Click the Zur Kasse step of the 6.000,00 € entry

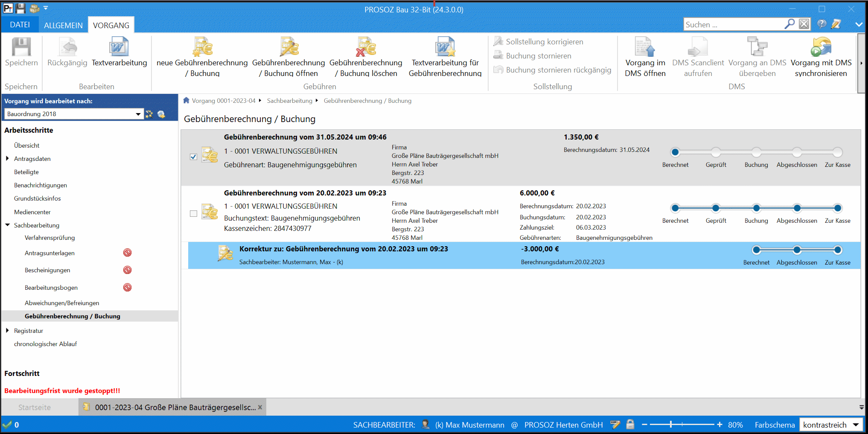(838, 208)
